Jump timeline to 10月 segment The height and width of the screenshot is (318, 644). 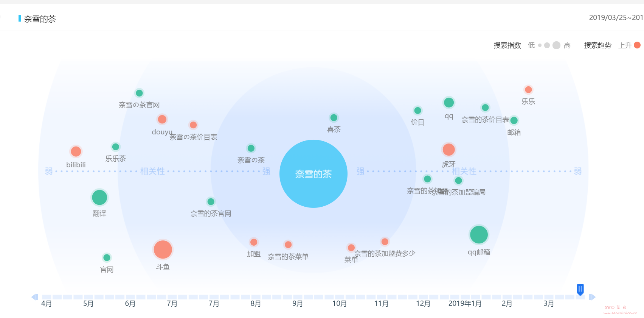click(340, 297)
